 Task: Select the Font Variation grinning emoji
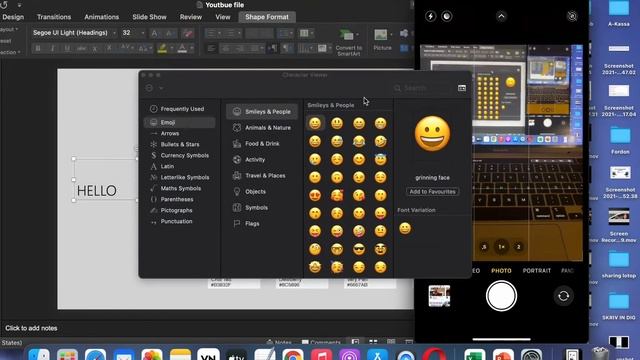tap(405, 228)
